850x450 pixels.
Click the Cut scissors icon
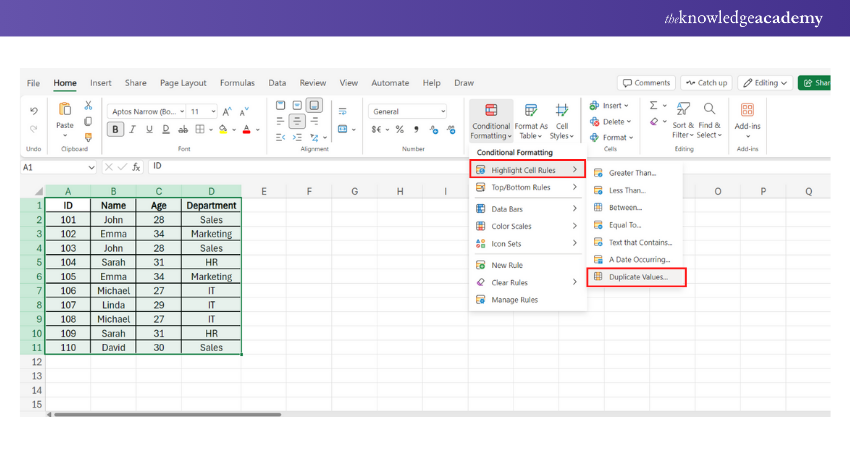[x=88, y=105]
